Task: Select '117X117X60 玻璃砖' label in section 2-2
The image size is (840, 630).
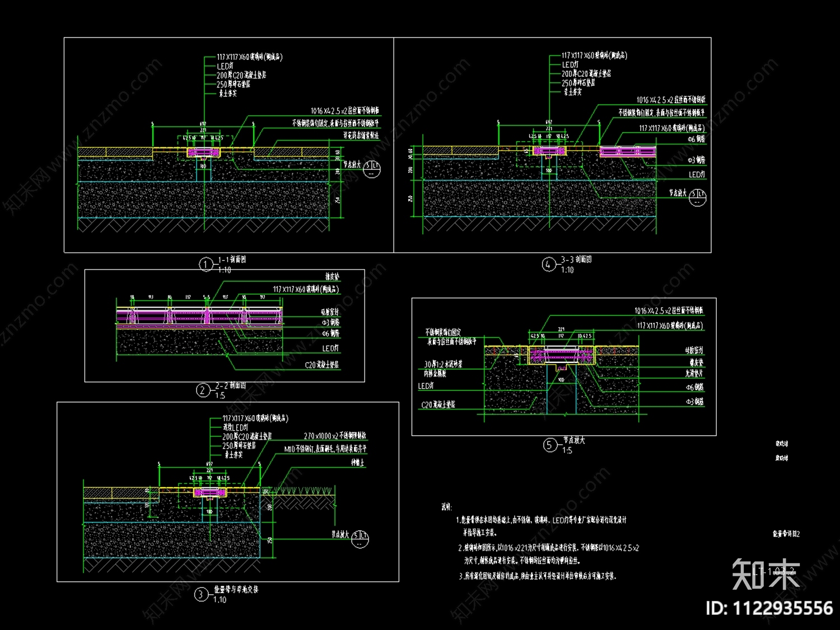Action: coord(306,290)
